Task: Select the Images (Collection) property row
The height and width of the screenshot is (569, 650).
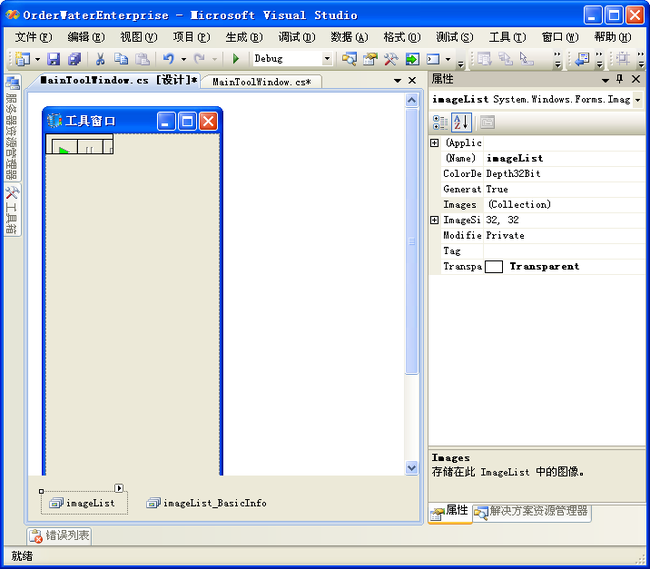Action: click(x=537, y=205)
